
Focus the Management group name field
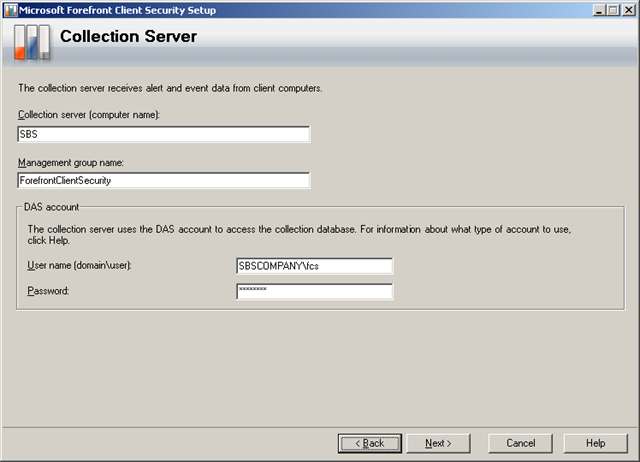coord(163,180)
